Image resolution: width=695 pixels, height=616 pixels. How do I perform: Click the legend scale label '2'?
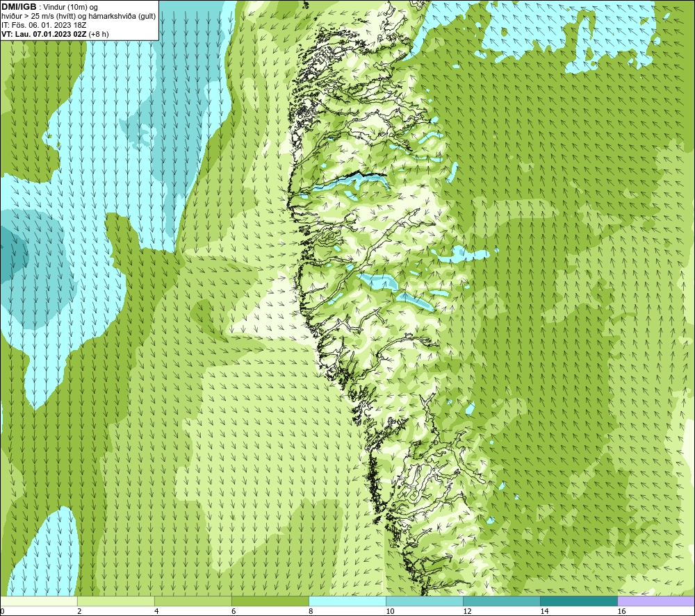79,611
